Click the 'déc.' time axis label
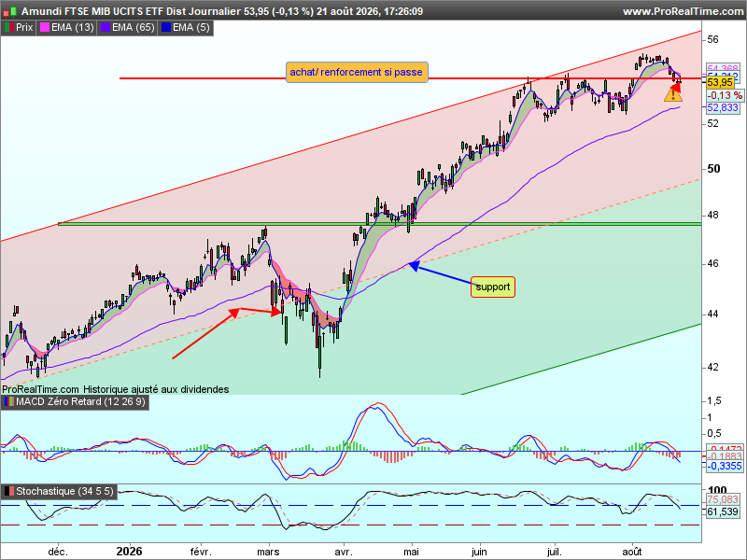This screenshot has height=560, width=747. [58, 552]
